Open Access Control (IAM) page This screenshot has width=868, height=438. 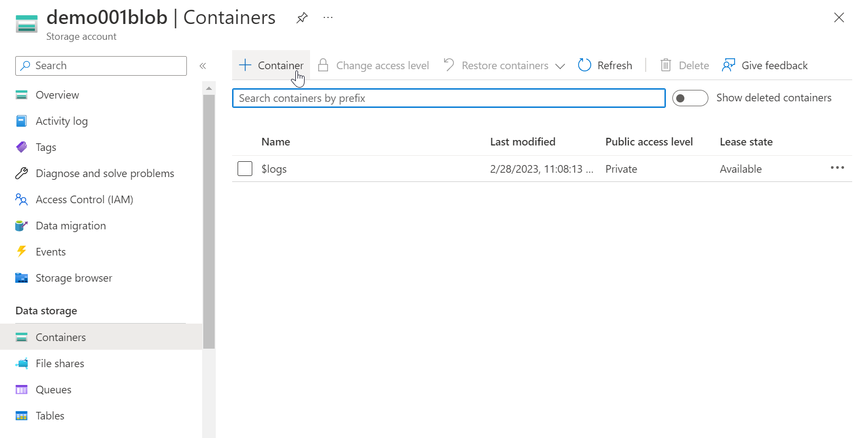pos(84,199)
